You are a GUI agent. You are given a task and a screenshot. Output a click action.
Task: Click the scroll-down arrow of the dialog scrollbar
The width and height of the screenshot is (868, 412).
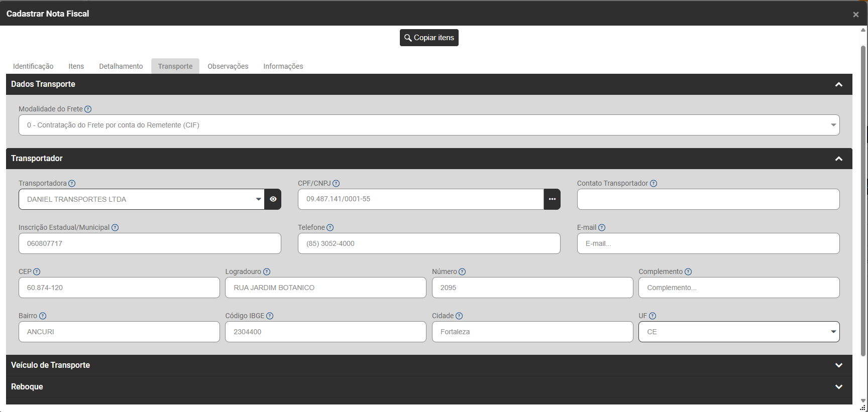[863, 400]
